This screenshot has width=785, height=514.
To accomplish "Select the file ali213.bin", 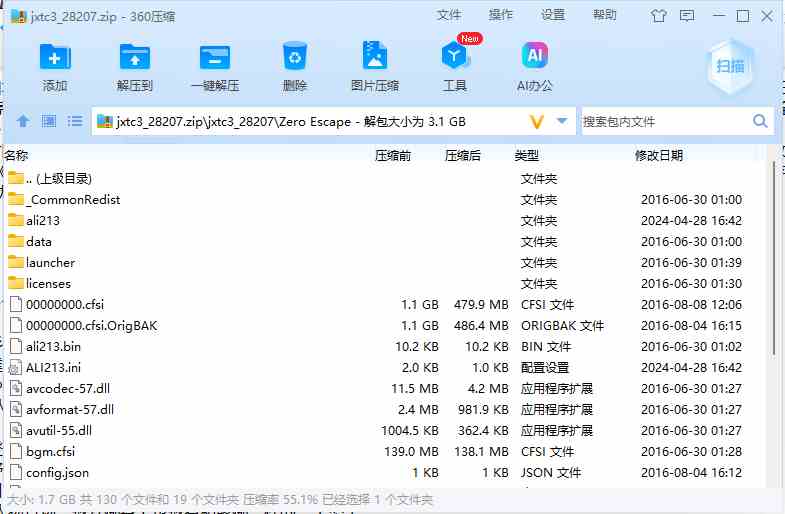I will pos(385,347).
